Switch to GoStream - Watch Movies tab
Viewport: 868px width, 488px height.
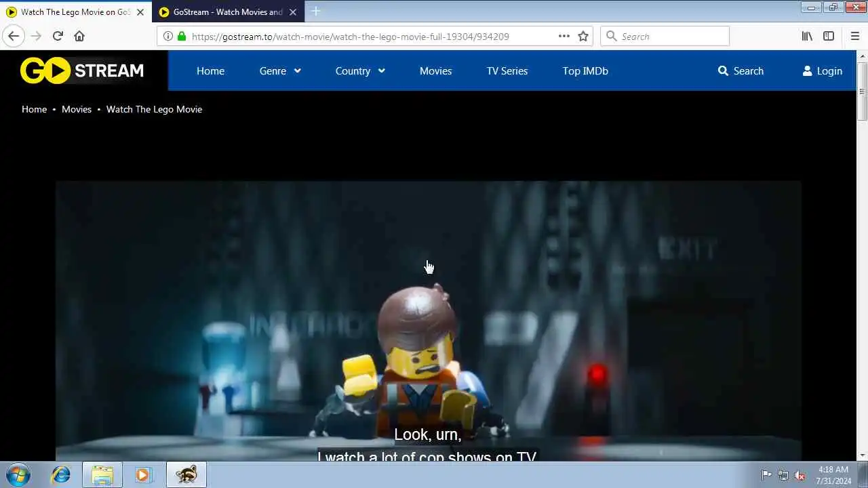pyautogui.click(x=228, y=12)
